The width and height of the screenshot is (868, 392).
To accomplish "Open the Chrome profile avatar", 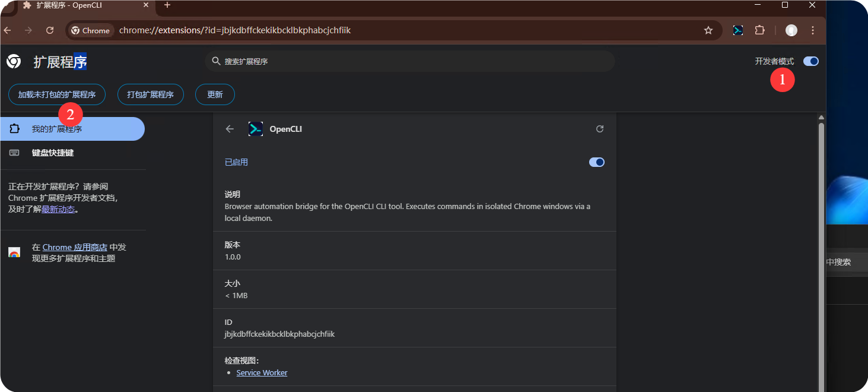I will click(791, 30).
